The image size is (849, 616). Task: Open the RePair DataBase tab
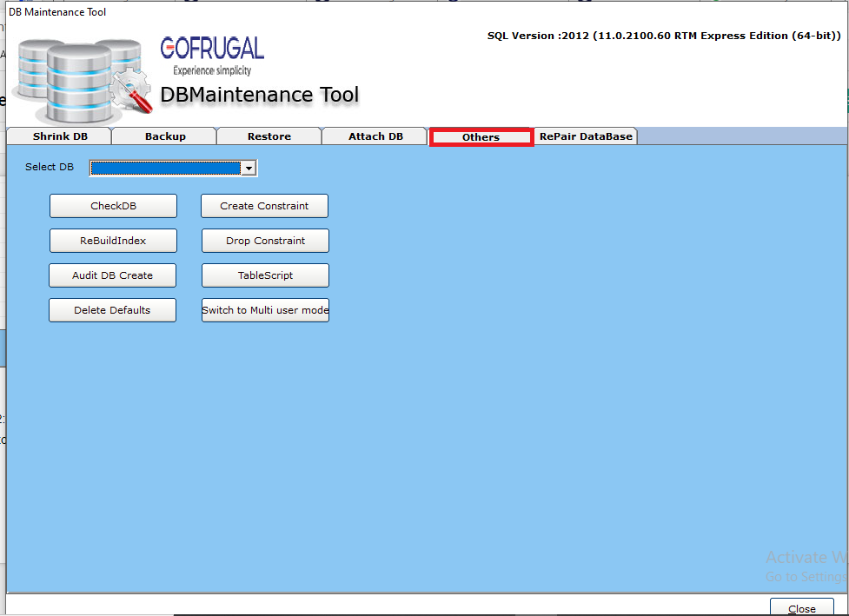click(x=586, y=136)
